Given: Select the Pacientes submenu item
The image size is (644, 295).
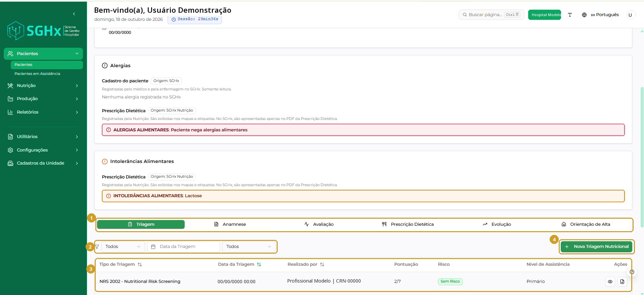Looking at the screenshot, I should pos(47,65).
